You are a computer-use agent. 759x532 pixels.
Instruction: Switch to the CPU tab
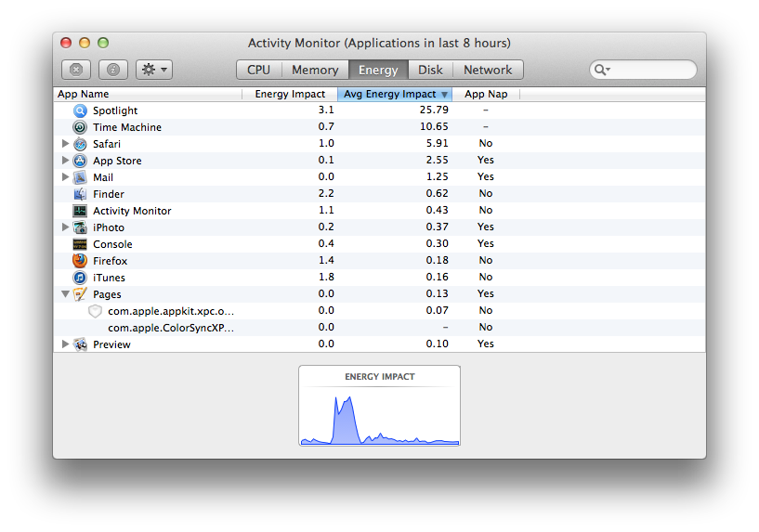tap(259, 70)
